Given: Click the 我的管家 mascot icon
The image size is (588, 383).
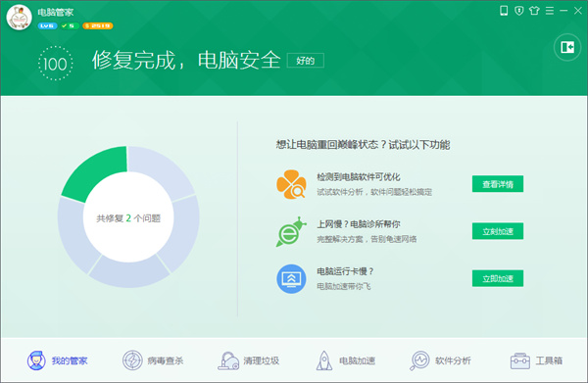Looking at the screenshot, I should pyautogui.click(x=36, y=360).
